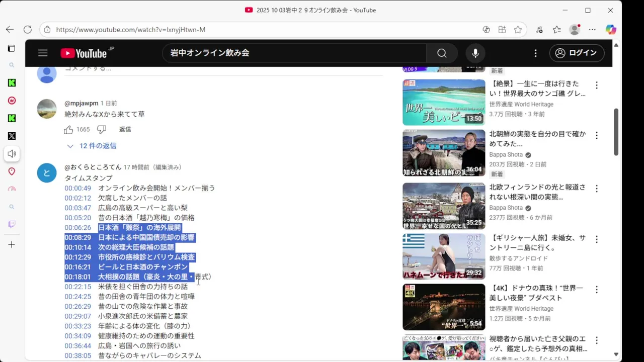Viewport: 644px width, 362px height.
Task: Open browser settings and more ellipsis
Action: 592,30
